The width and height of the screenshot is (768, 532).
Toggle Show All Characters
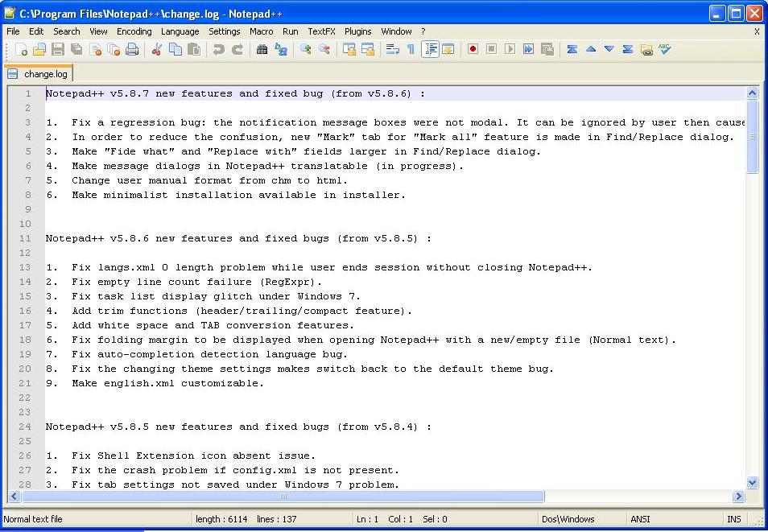pyautogui.click(x=411, y=49)
